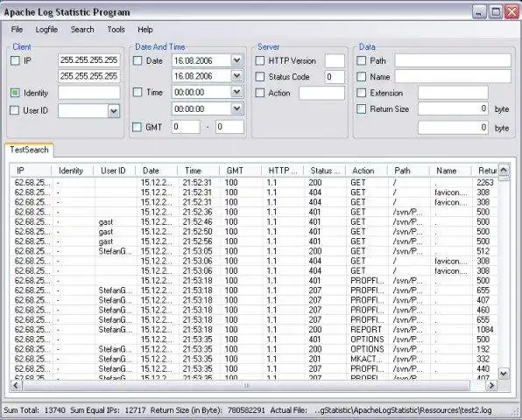Viewport: 522px width, 420px height.
Task: Select the MKACT... action row
Action: pos(254,359)
